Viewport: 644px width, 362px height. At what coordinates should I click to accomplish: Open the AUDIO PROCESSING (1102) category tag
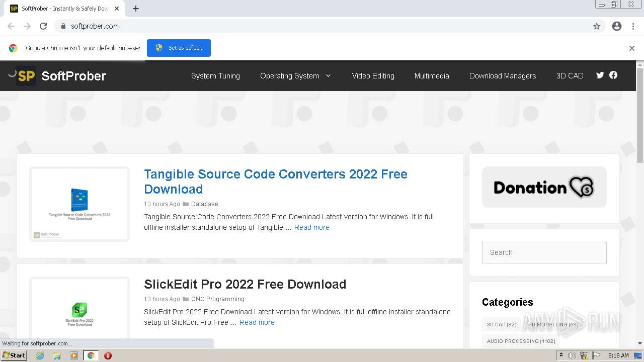[521, 341]
